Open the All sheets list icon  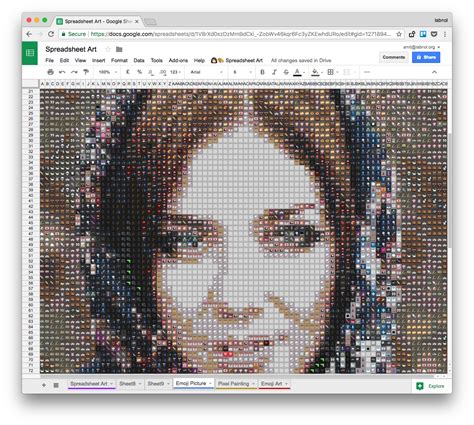tap(56, 385)
